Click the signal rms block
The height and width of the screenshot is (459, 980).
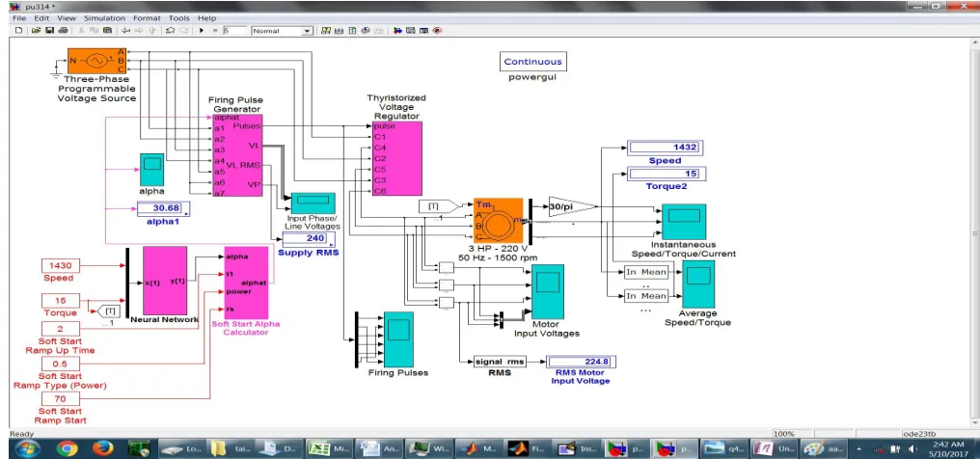click(501, 362)
